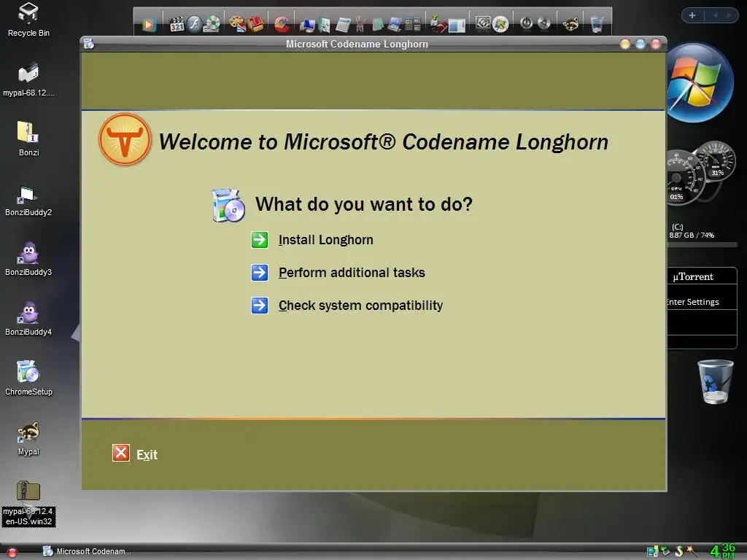Launch Media Player Classic 321 in dock
This screenshot has height=560, width=747.
tap(177, 24)
